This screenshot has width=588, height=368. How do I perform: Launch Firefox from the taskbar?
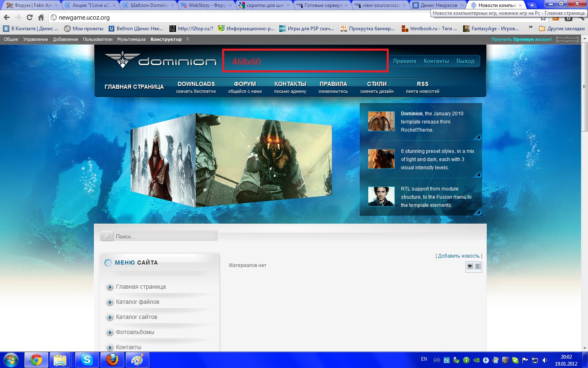coord(112,360)
